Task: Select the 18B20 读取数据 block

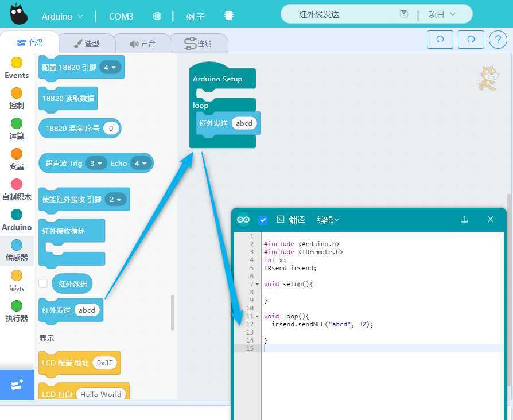Action: [68, 98]
